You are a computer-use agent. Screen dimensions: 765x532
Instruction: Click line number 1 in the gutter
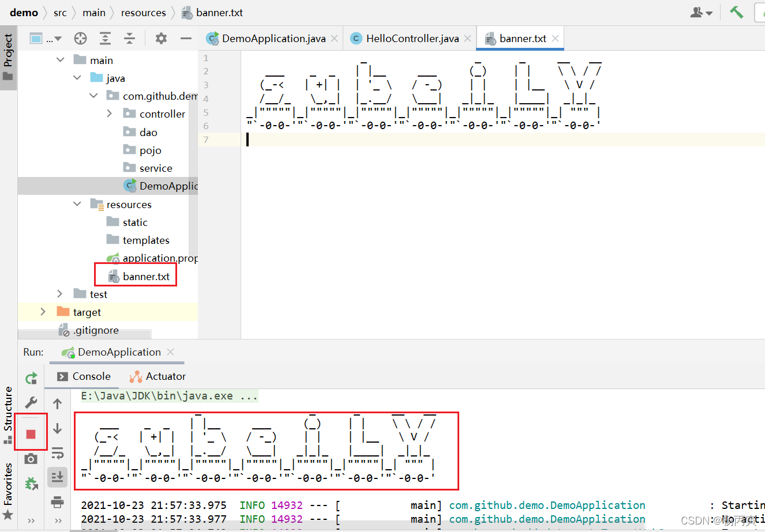206,58
